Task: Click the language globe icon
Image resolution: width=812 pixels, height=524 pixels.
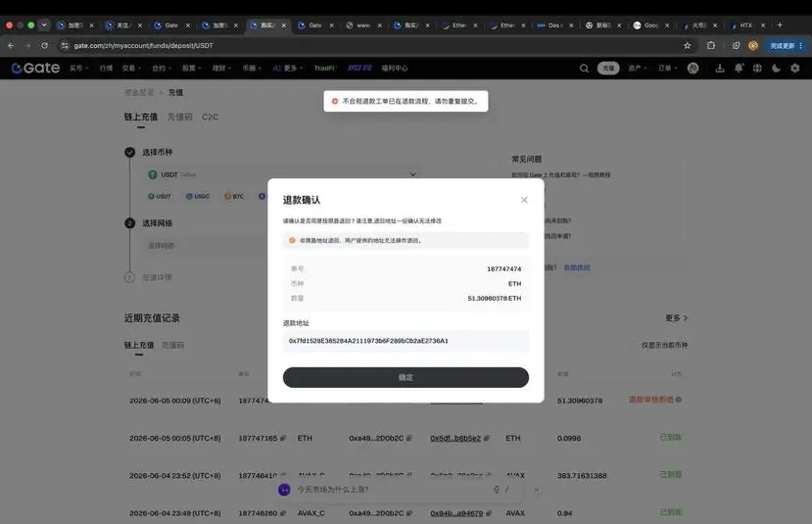Action: click(x=757, y=68)
